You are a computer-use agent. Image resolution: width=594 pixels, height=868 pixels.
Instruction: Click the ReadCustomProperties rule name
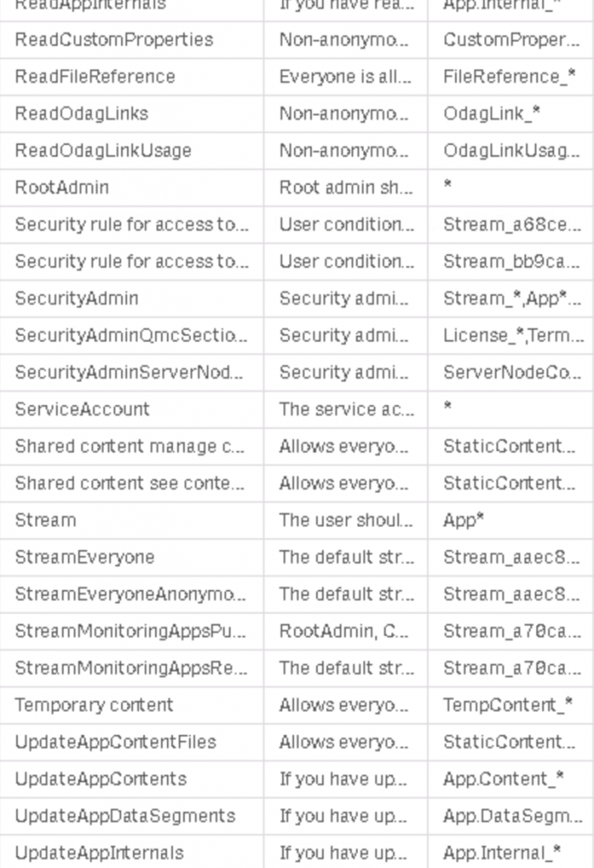coord(114,40)
